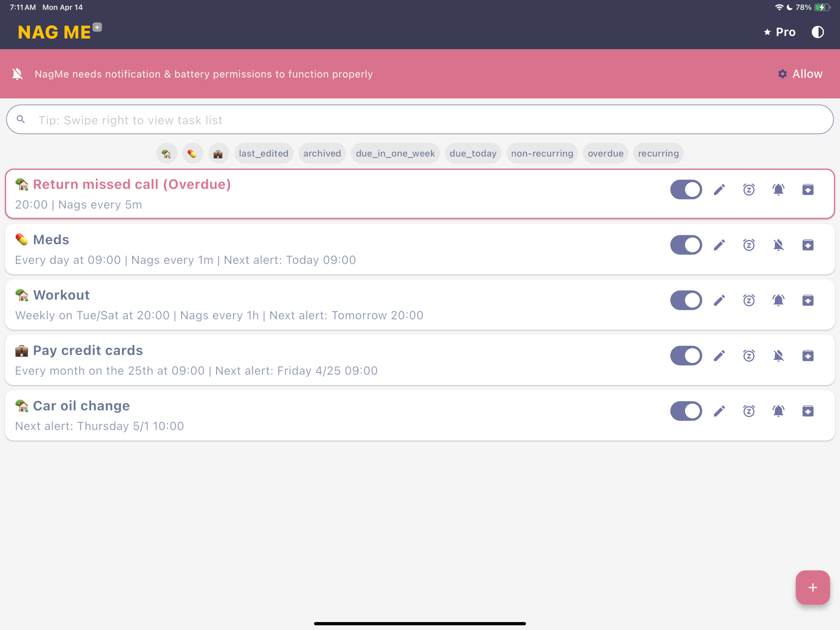
Task: Click the Wi-Fi status icon
Action: click(x=779, y=7)
